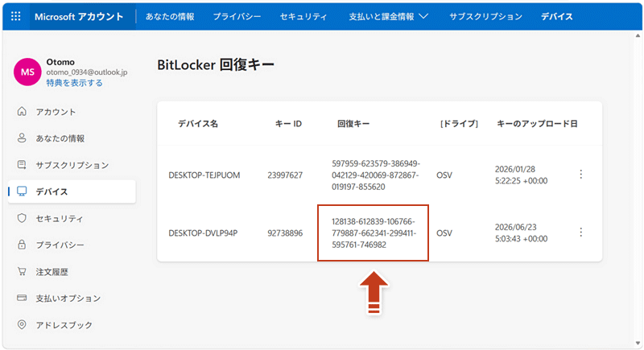Click the monitor icon beside デバイス
Viewport: 644px width, 350px height.
(22, 191)
